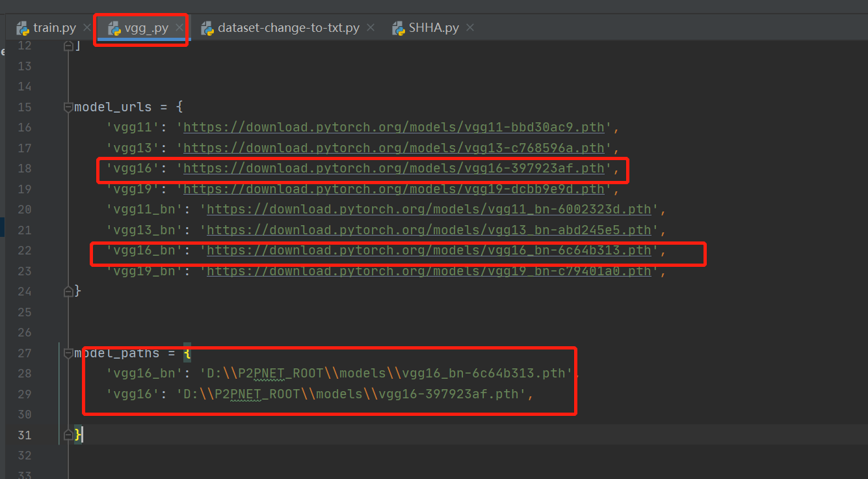The height and width of the screenshot is (479, 868).
Task: Close the vgg_.py tab
Action: [179, 28]
